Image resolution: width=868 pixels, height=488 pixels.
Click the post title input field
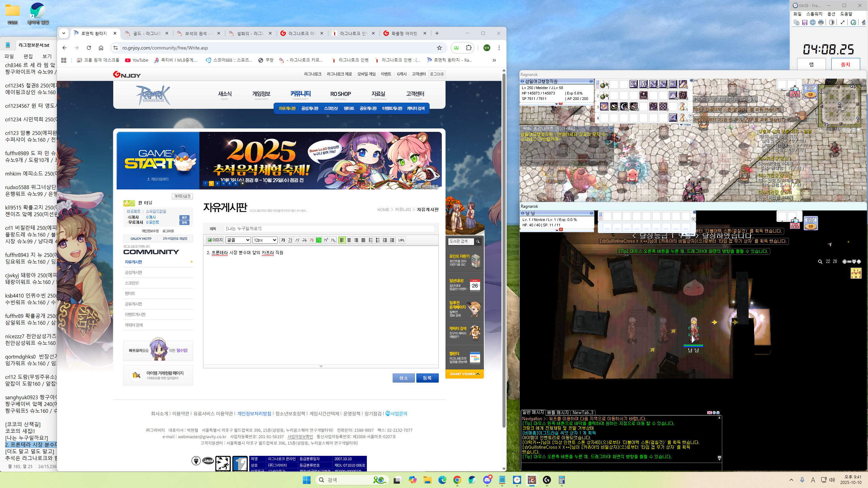[329, 229]
